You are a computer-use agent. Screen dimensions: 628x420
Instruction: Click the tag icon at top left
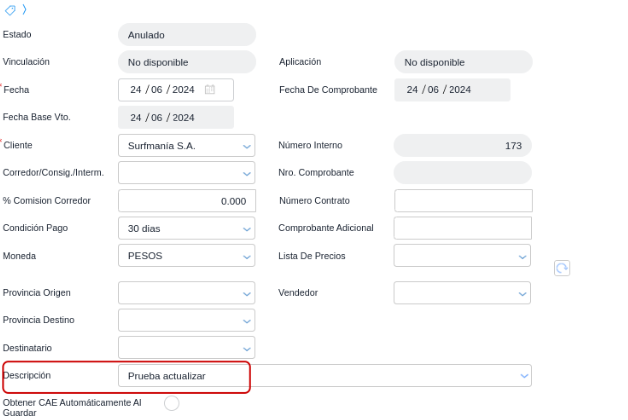pyautogui.click(x=10, y=9)
